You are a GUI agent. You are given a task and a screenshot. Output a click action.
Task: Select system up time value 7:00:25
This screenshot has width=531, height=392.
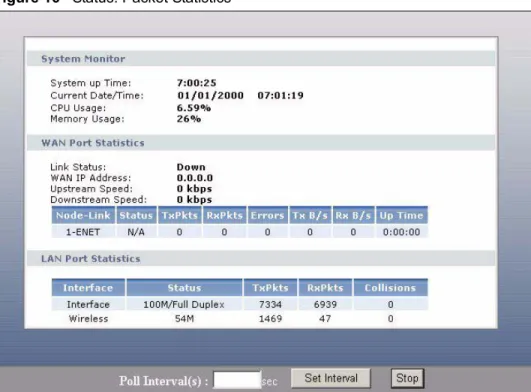coord(196,83)
